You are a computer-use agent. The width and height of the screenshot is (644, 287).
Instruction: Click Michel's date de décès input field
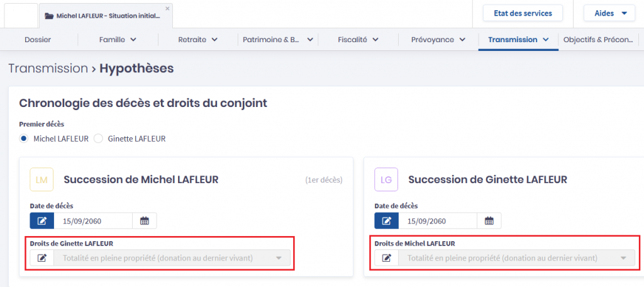coord(93,221)
